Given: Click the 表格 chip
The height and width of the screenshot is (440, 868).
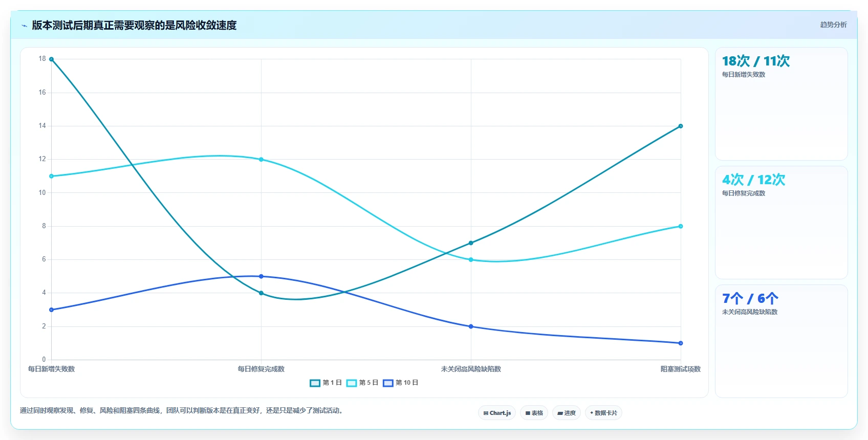Looking at the screenshot, I should [534, 413].
